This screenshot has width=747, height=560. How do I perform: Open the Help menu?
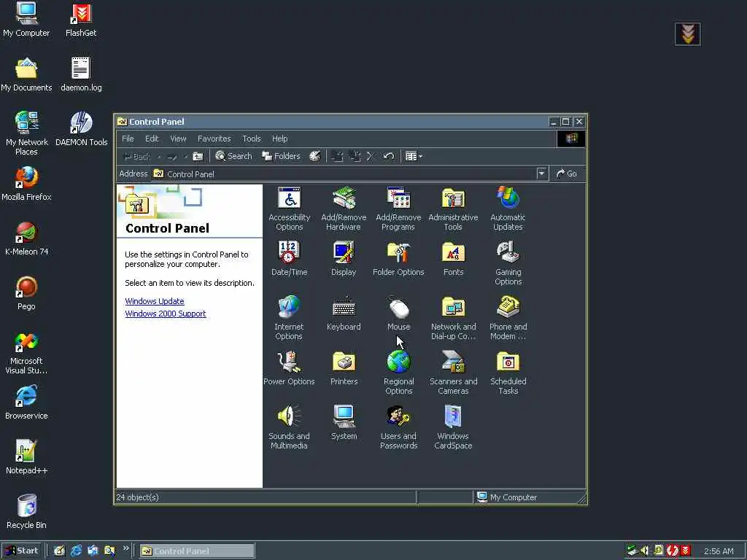[x=279, y=139]
